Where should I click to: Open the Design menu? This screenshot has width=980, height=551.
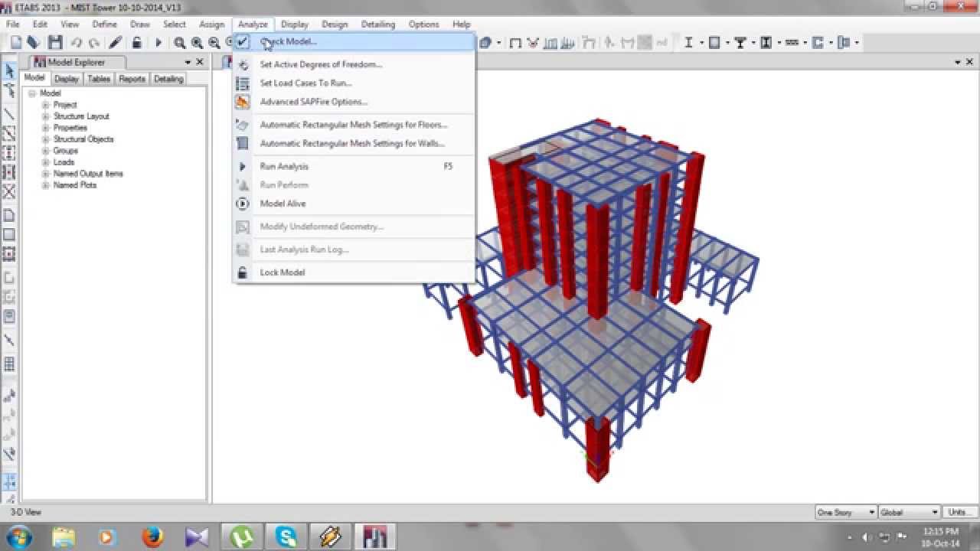[x=335, y=24]
